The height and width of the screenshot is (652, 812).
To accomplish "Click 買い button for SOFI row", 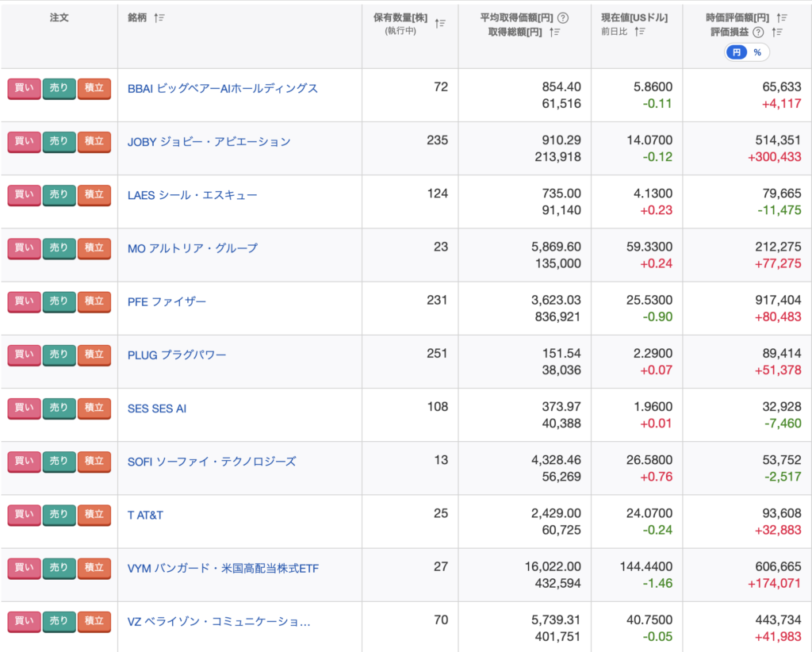I will click(x=24, y=461).
